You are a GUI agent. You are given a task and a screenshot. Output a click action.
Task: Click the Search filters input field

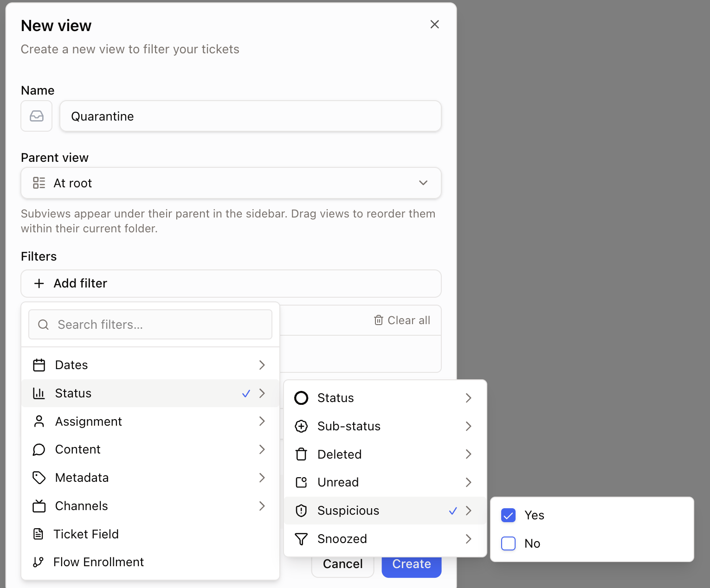coord(150,325)
